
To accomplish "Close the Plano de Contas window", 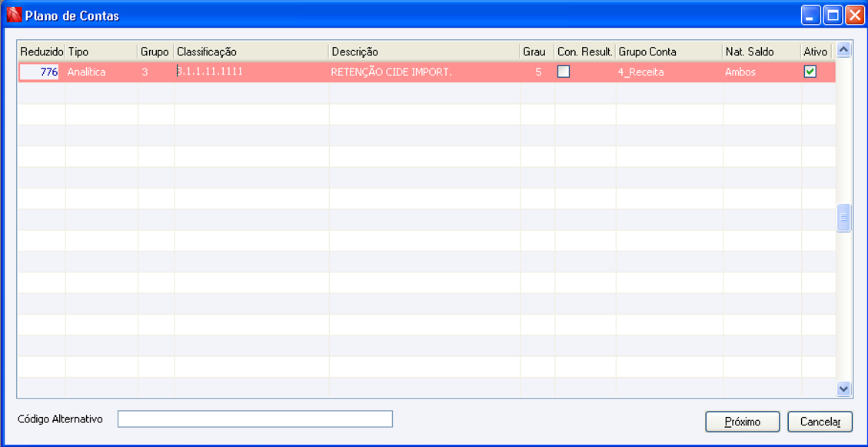I will [x=853, y=15].
